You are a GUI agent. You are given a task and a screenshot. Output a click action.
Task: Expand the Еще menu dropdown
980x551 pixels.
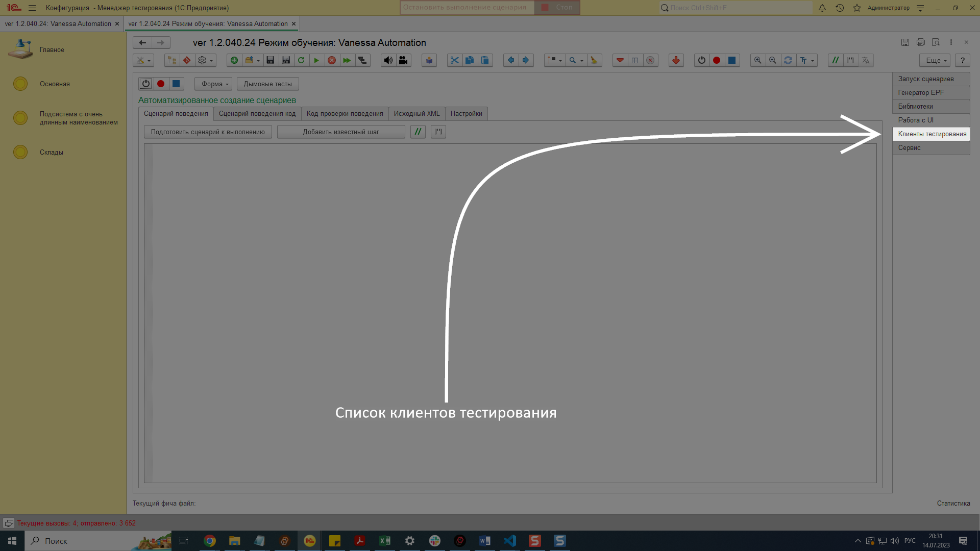(x=935, y=60)
